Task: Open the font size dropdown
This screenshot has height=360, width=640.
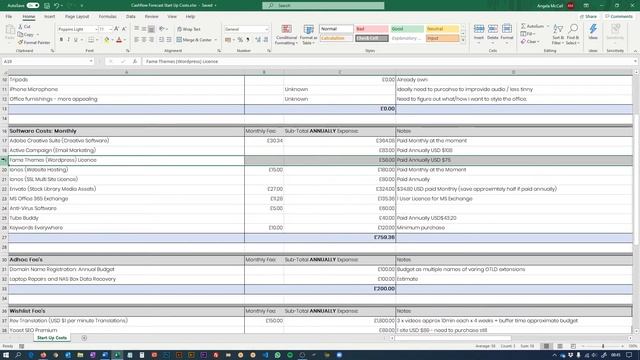Action: click(x=111, y=29)
